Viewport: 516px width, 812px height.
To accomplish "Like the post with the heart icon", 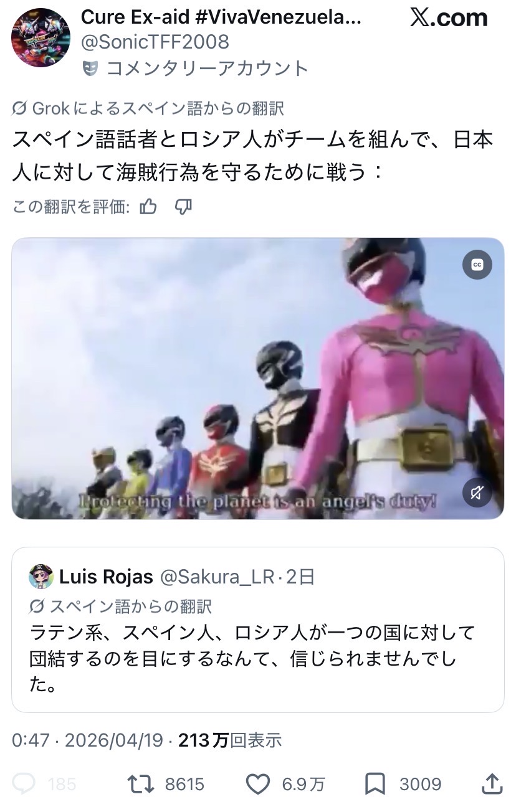I will [x=257, y=784].
